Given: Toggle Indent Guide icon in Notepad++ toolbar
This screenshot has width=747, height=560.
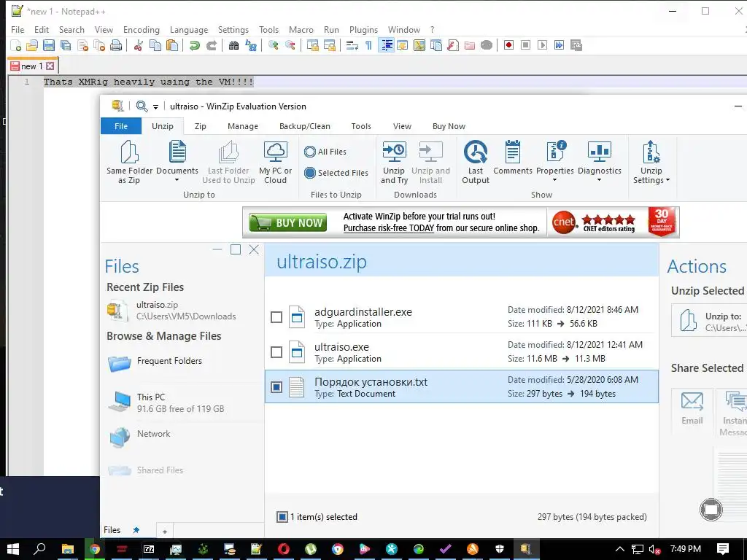Looking at the screenshot, I should 387,45.
